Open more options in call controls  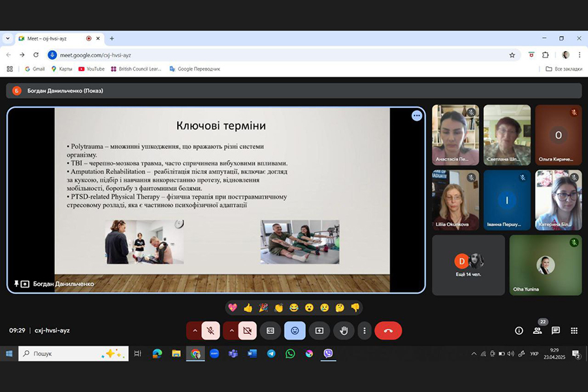[x=365, y=331]
